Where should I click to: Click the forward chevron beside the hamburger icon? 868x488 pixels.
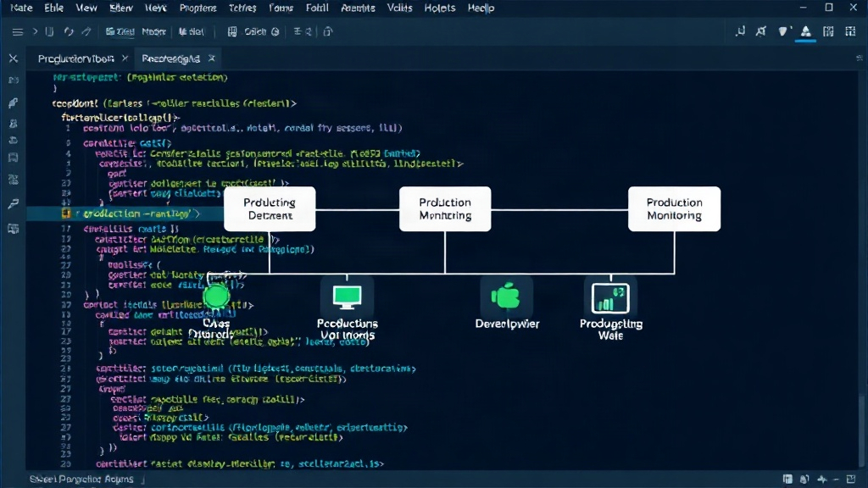tap(35, 31)
